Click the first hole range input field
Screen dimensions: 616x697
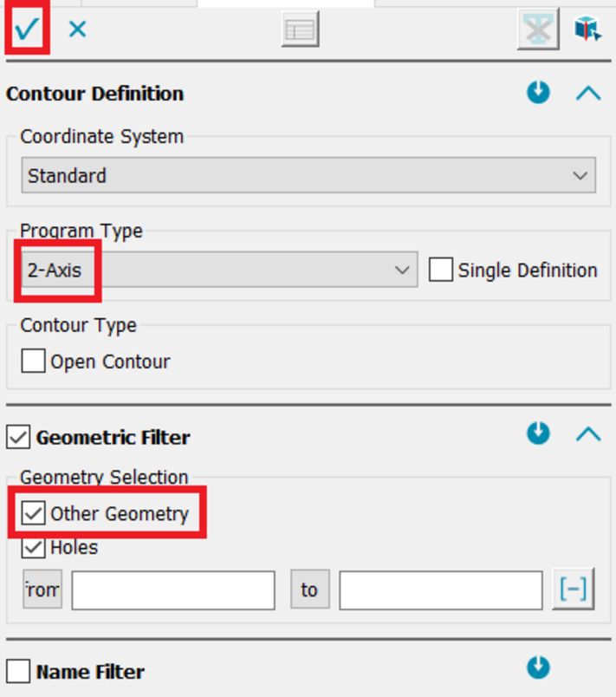173,590
